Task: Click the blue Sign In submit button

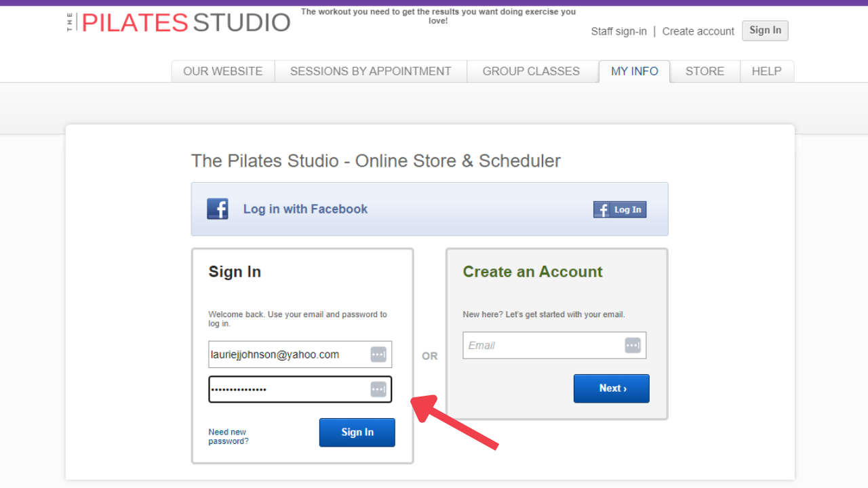Action: point(357,432)
